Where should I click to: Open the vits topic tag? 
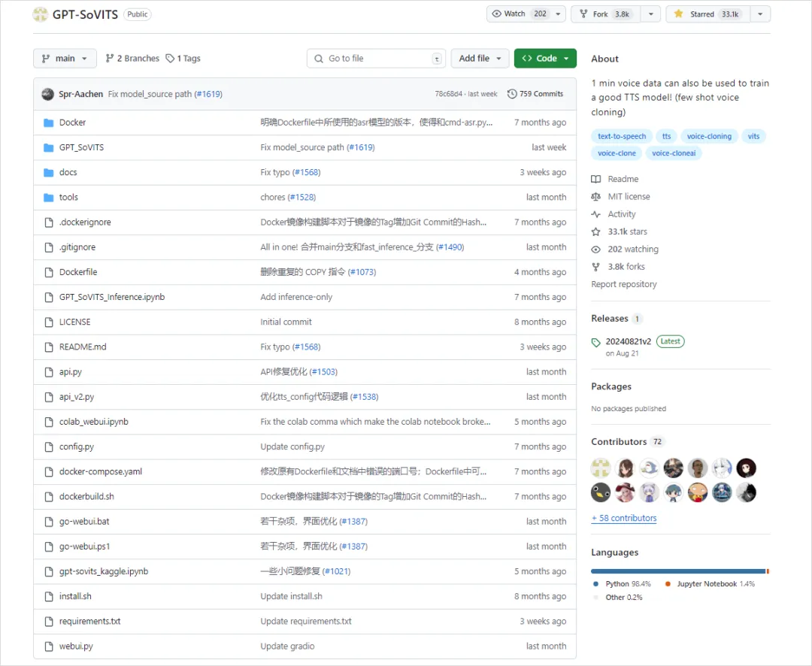coord(753,136)
